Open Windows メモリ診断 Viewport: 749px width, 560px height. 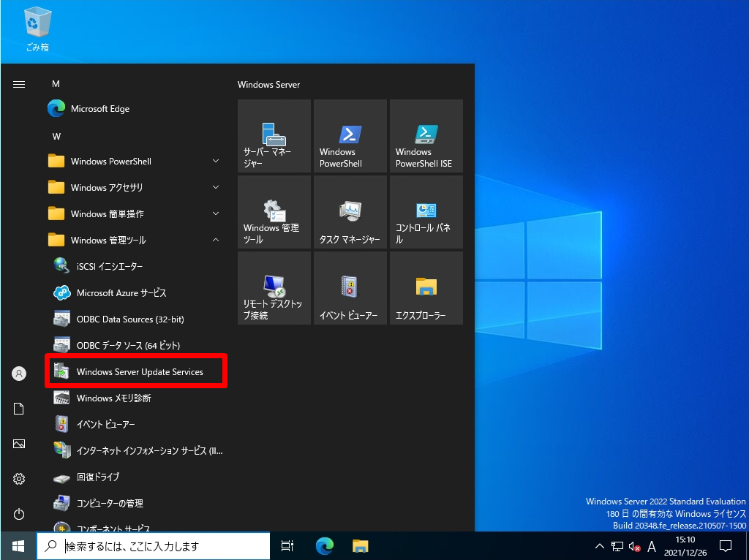(135, 398)
